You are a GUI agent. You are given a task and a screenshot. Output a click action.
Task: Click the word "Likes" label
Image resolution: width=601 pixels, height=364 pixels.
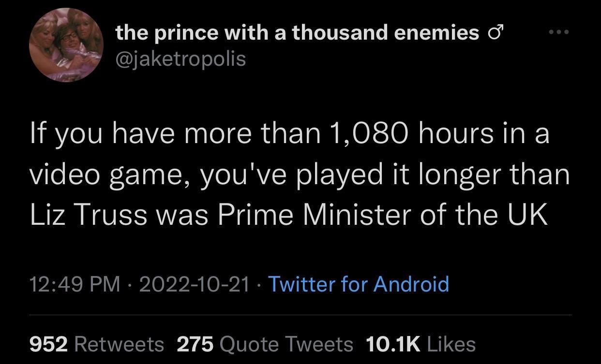(x=452, y=344)
